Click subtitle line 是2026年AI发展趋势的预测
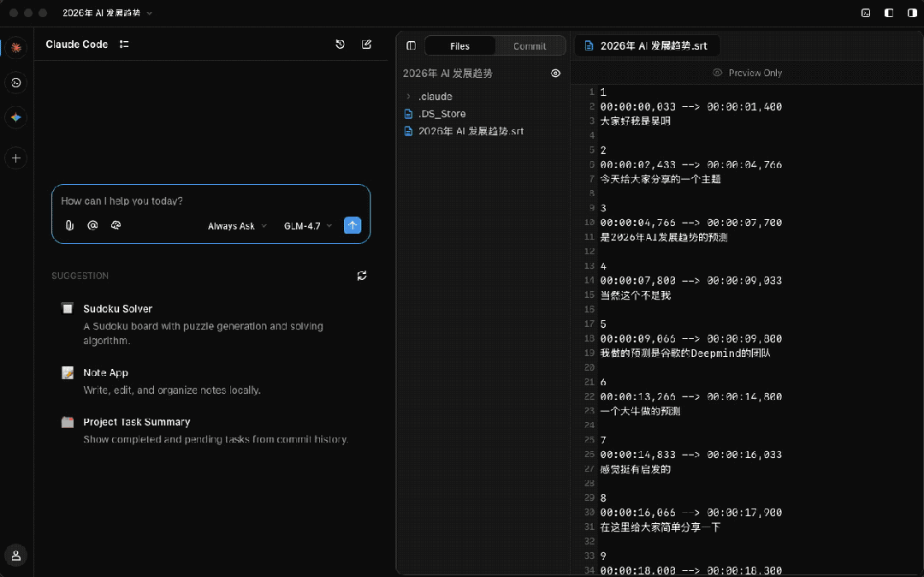The height and width of the screenshot is (577, 924). (664, 237)
